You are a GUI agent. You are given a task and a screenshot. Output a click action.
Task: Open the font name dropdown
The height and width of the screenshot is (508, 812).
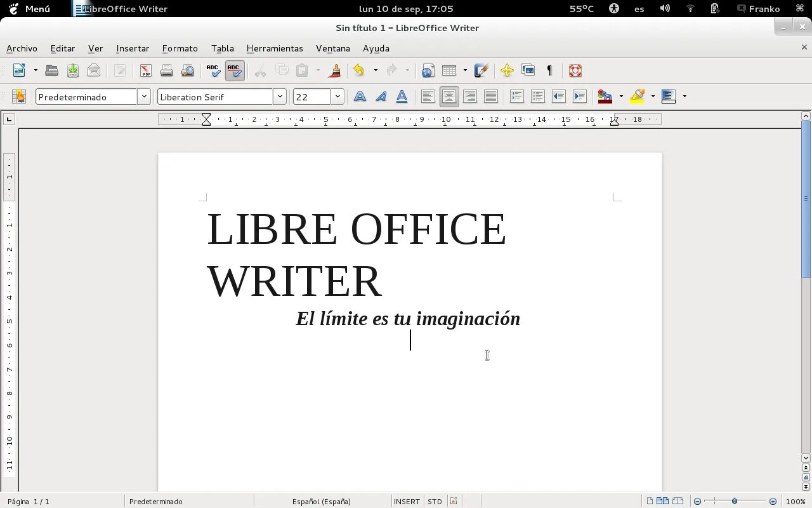[280, 97]
